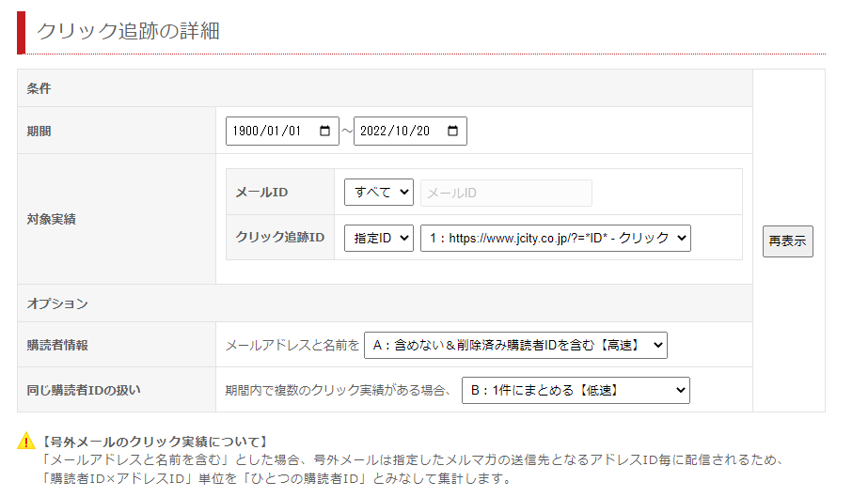Click the start date field 1900/01/01
This screenshot has height=497, width=868.
click(x=282, y=131)
